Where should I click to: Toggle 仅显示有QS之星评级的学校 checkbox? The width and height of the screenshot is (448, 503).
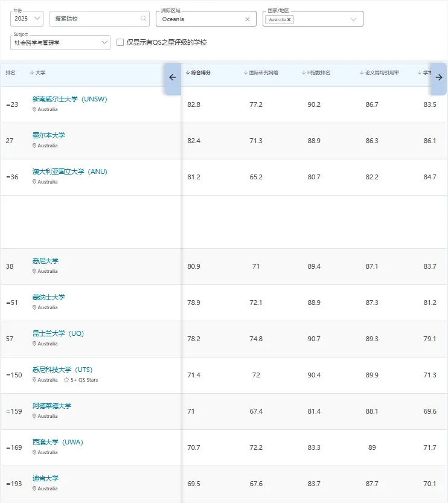[120, 42]
